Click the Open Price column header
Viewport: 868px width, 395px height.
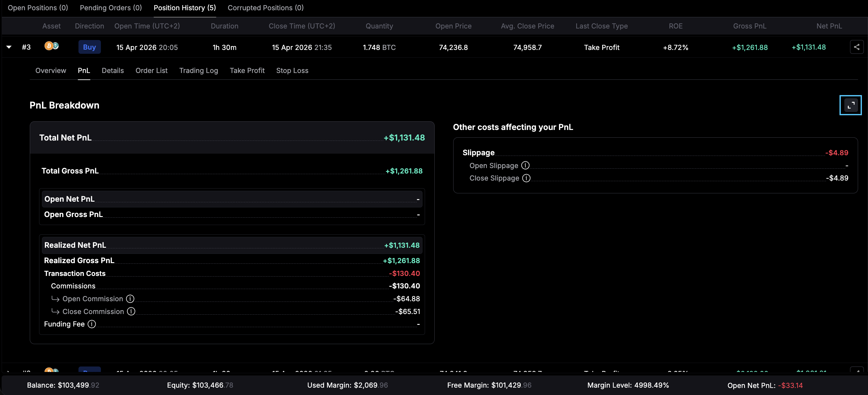pos(454,26)
